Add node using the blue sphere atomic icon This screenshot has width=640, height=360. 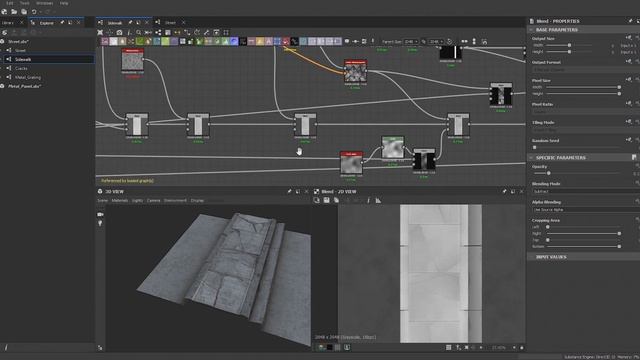pyautogui.click(x=234, y=42)
